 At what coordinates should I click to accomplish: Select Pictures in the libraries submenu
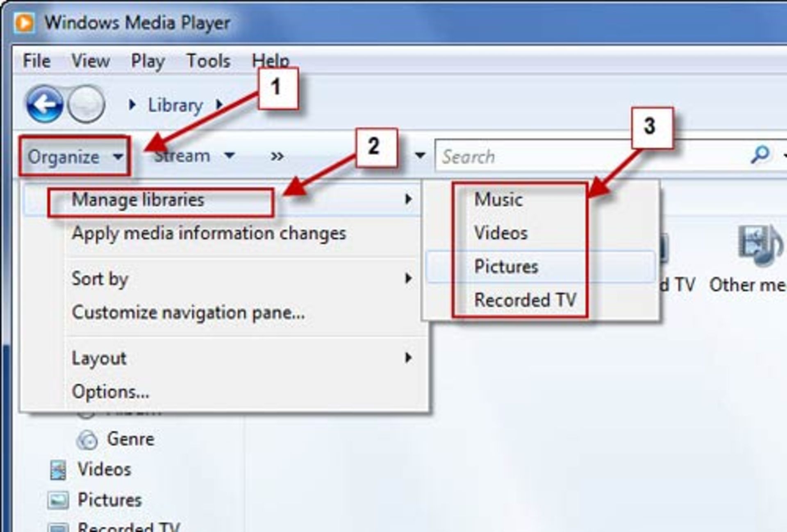pyautogui.click(x=506, y=267)
